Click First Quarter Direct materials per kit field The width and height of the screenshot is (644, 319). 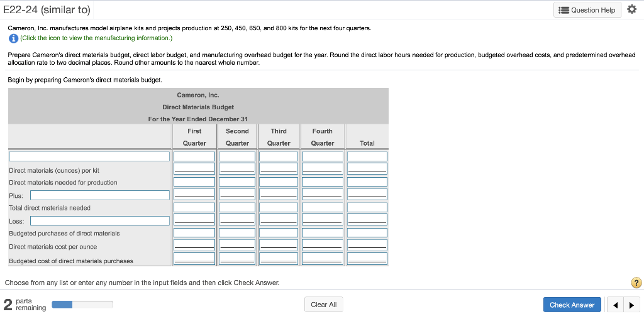coord(194,168)
